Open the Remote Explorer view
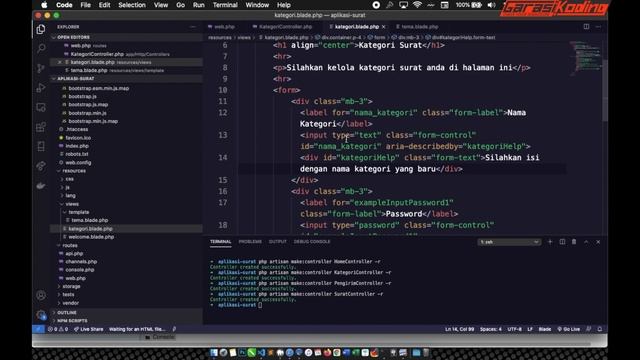Viewport: 640px width, 360px height. 41,107
